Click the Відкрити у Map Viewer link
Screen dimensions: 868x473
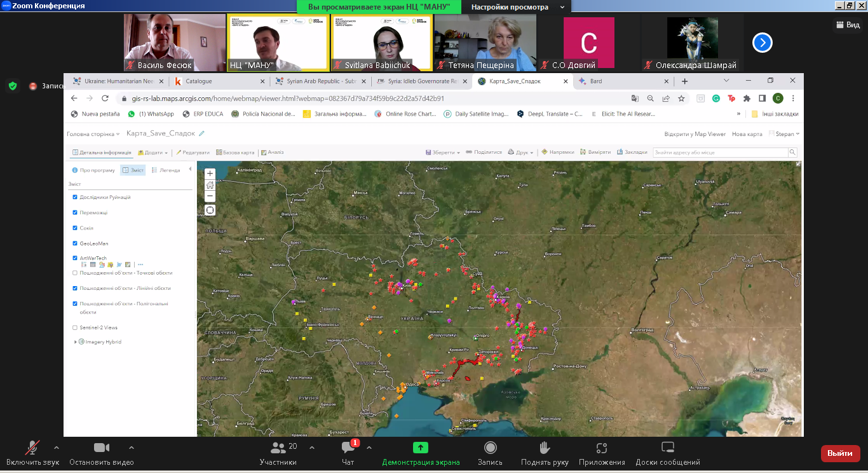tap(695, 134)
